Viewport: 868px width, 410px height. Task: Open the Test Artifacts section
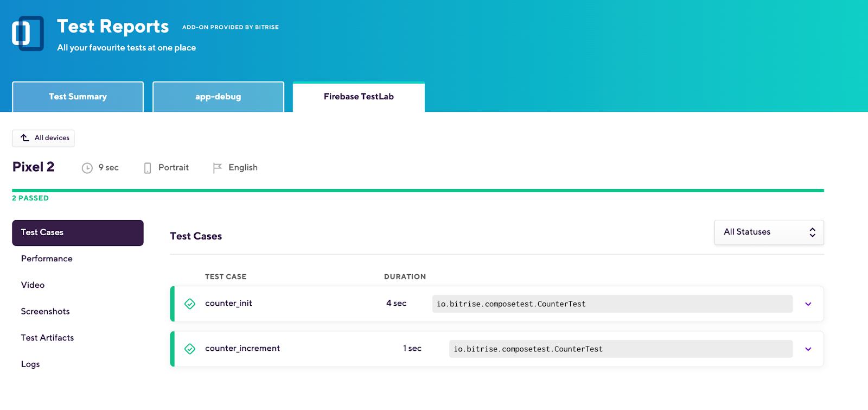tap(48, 338)
